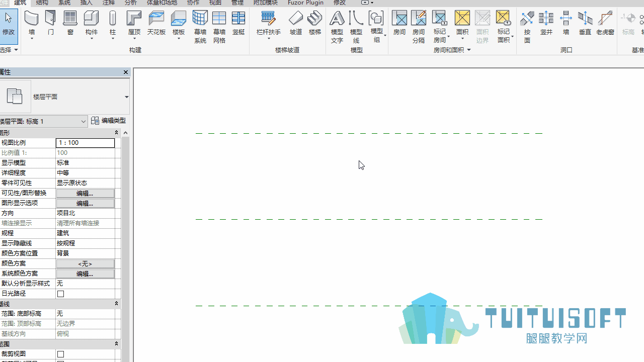Select the 屋顶 (Roof) tool

click(134, 25)
